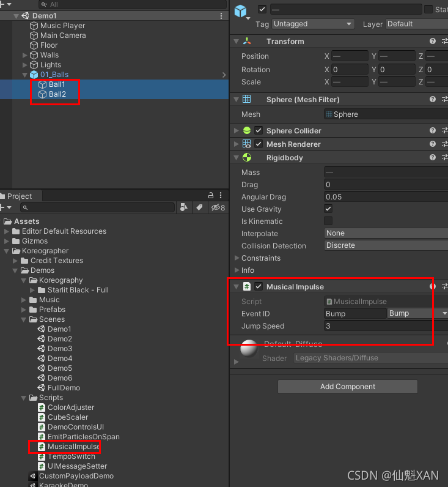The width and height of the screenshot is (448, 487).
Task: Open the Event ID Bump dropdown
Action: pos(417,313)
